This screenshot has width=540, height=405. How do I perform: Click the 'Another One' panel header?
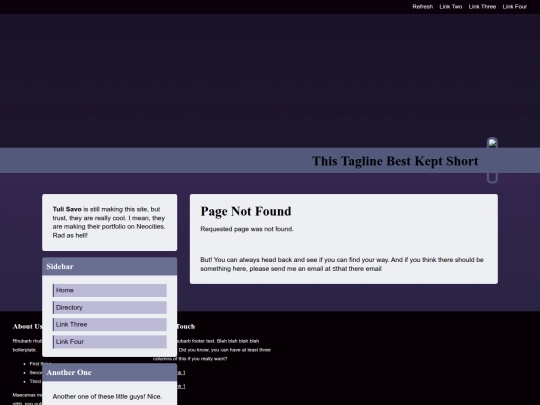(x=110, y=372)
